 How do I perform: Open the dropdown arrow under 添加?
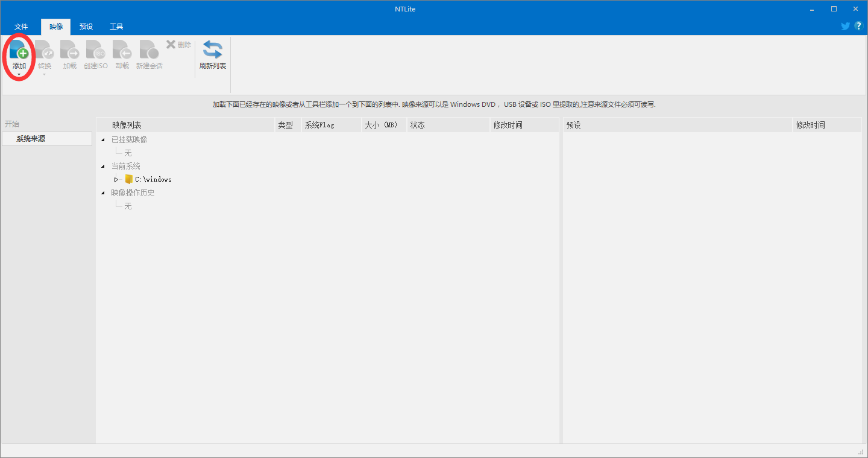(x=19, y=75)
